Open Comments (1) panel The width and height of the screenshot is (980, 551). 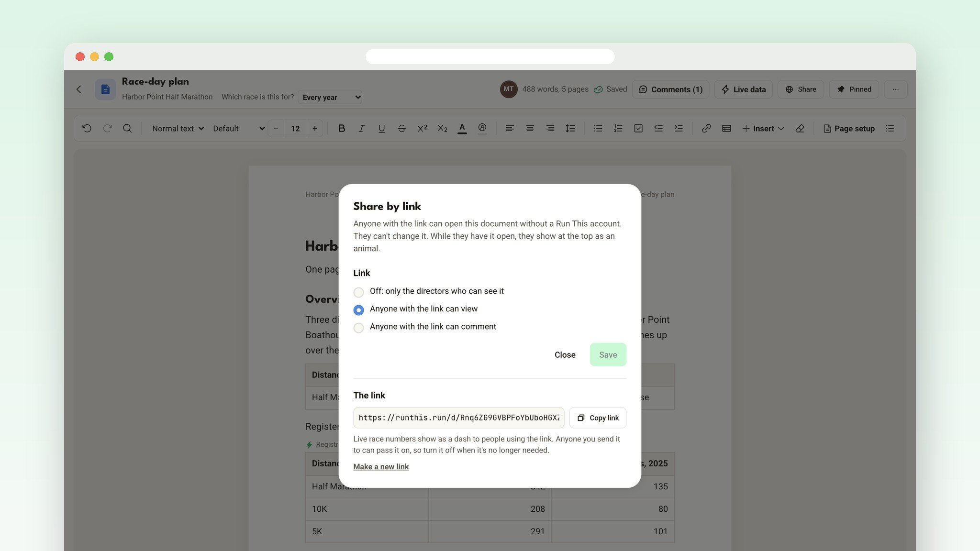(x=670, y=89)
